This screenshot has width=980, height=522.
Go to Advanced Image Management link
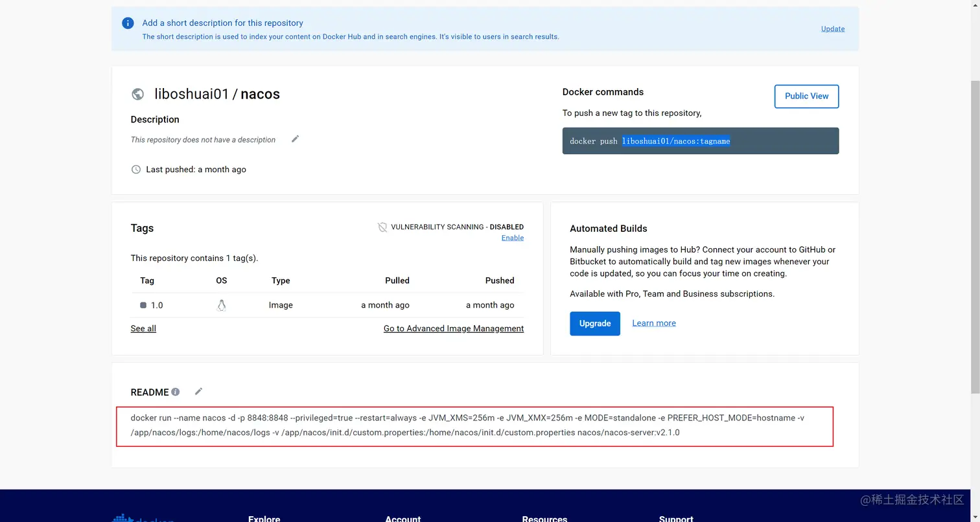pyautogui.click(x=454, y=328)
